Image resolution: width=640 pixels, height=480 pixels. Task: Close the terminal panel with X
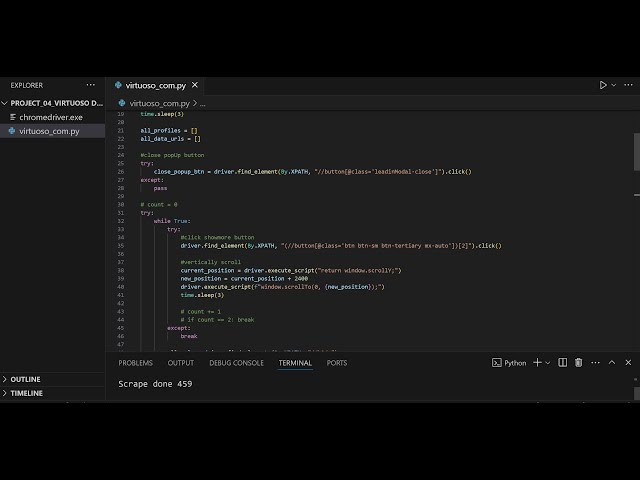628,362
